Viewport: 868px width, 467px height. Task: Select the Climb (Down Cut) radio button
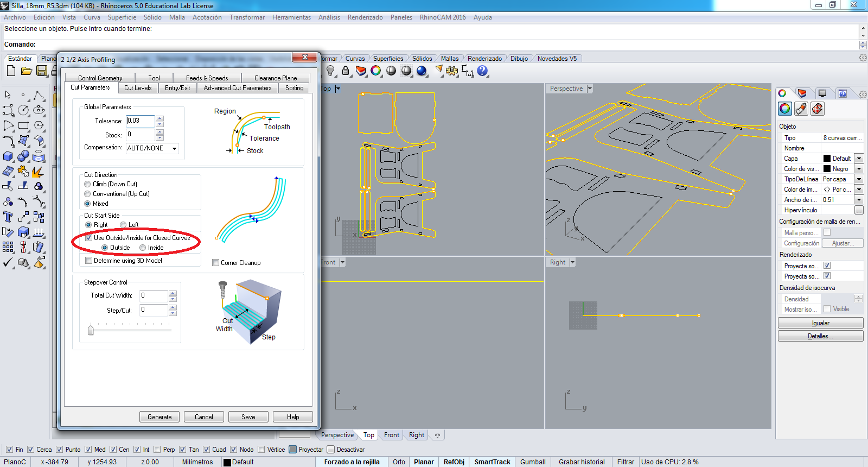pos(87,184)
